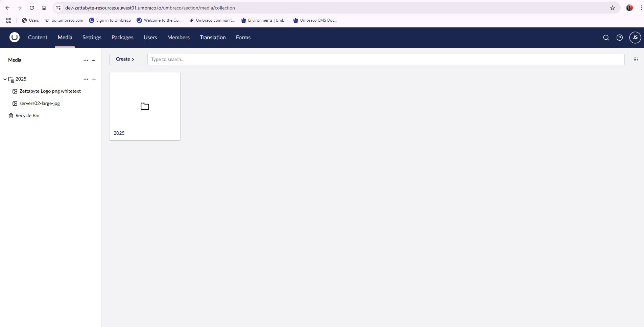
Task: Open the 2025 folder card
Action: [x=145, y=106]
